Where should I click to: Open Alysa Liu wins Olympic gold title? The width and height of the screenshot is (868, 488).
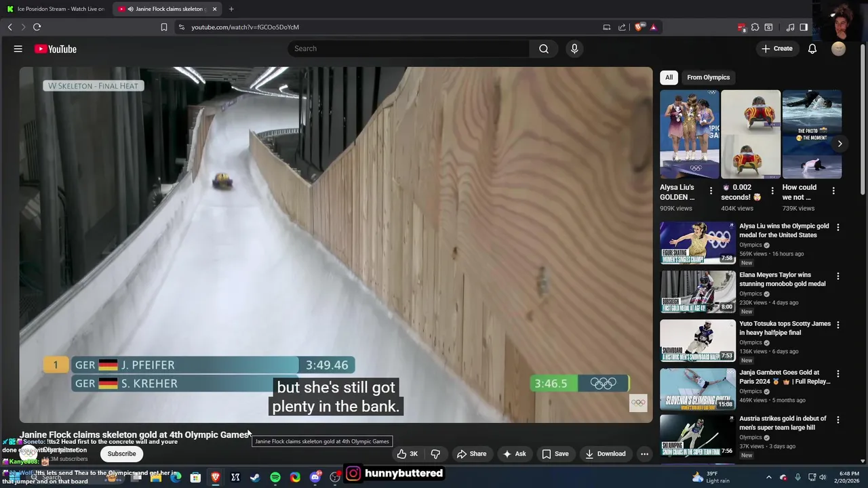pos(784,230)
